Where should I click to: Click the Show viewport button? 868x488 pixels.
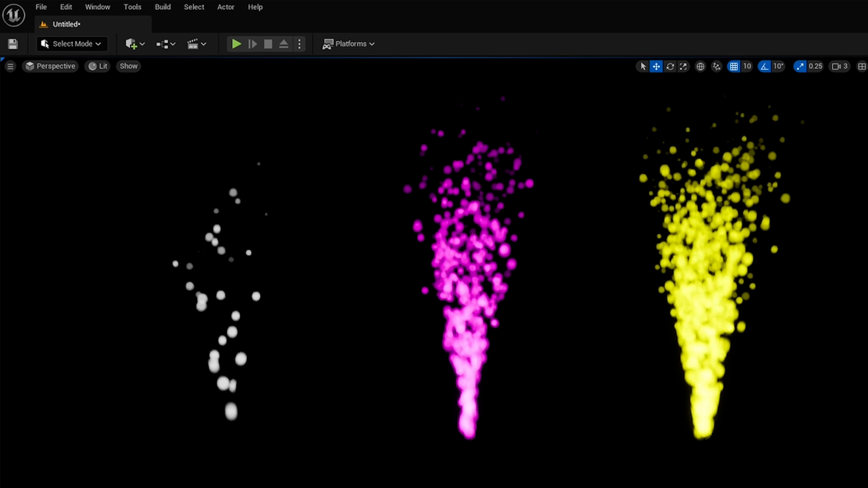[128, 66]
